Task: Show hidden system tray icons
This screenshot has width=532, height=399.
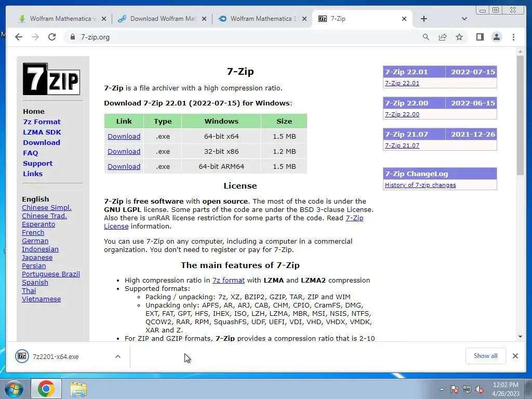Action: 442,389
